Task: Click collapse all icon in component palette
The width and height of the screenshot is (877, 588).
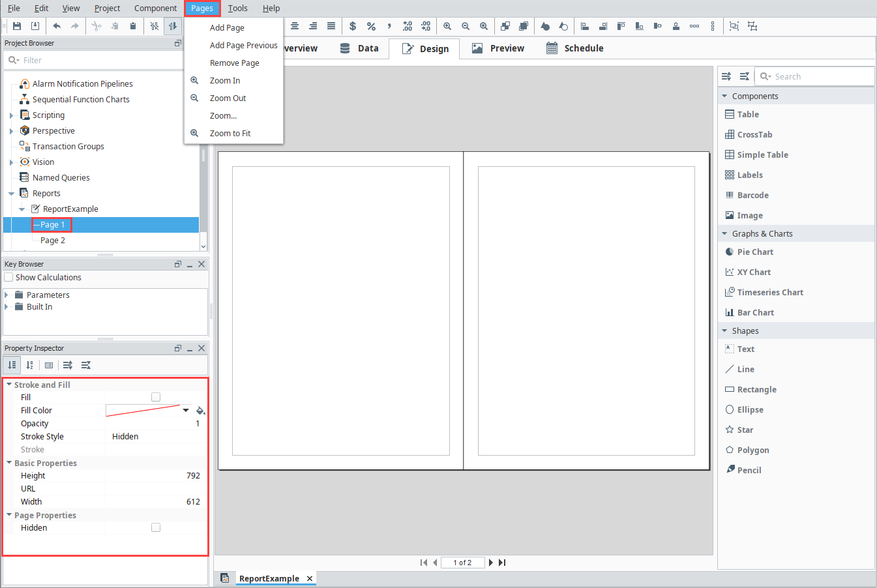Action: (745, 76)
